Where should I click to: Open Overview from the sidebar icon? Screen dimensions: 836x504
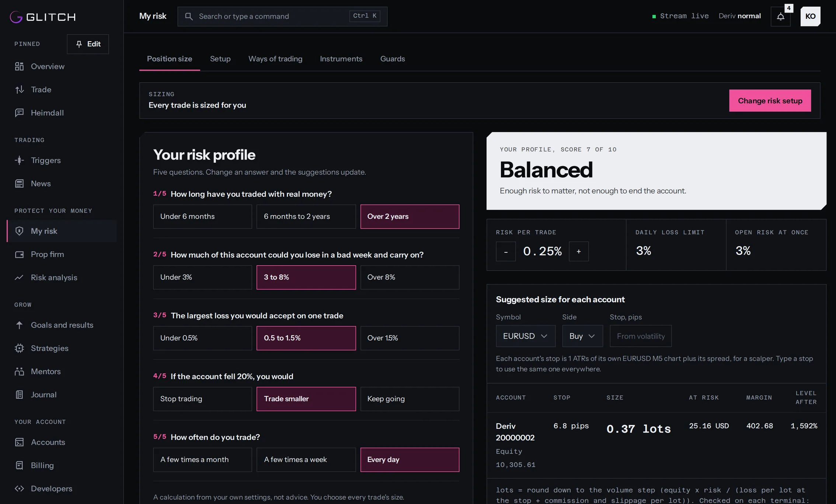pos(19,66)
